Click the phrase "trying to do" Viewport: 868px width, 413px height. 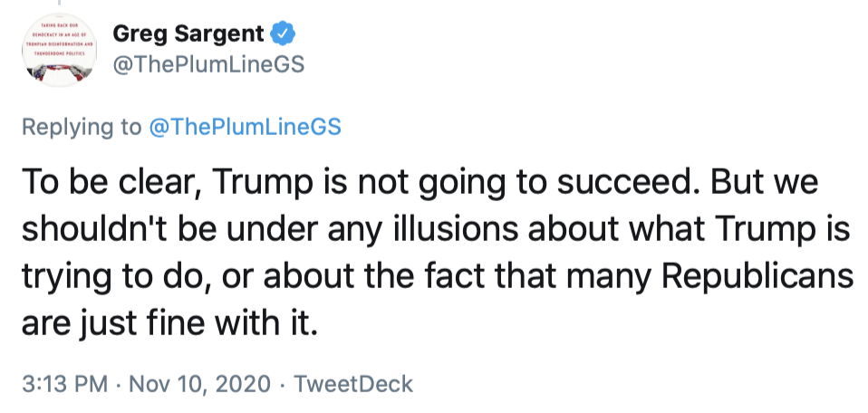pos(104,277)
